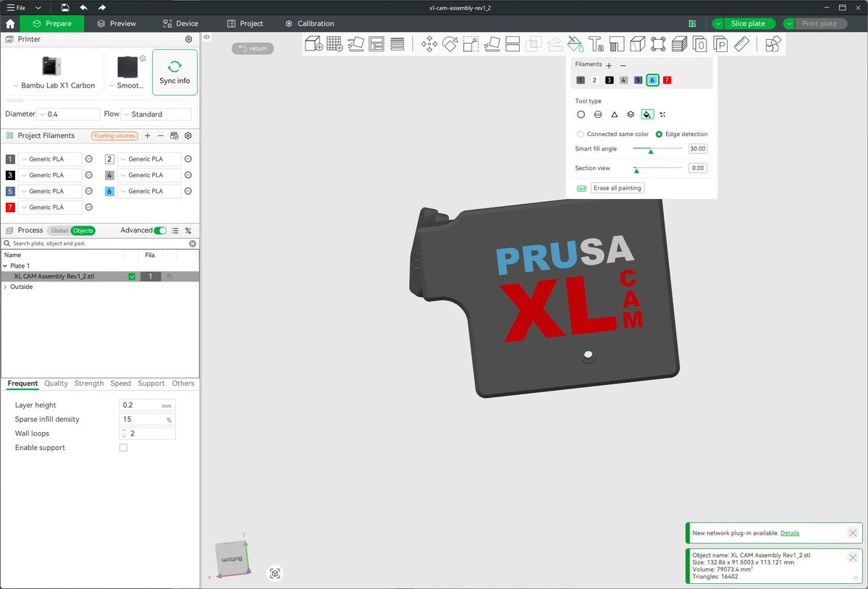Screen dimensions: 868x589
Task: Open the Flow Standard dropdown
Action: [156, 114]
